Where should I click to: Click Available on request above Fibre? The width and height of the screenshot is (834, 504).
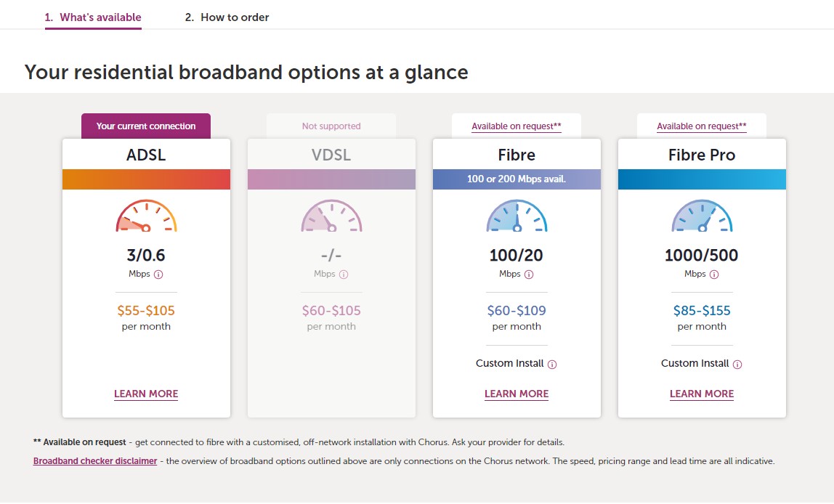pos(517,126)
